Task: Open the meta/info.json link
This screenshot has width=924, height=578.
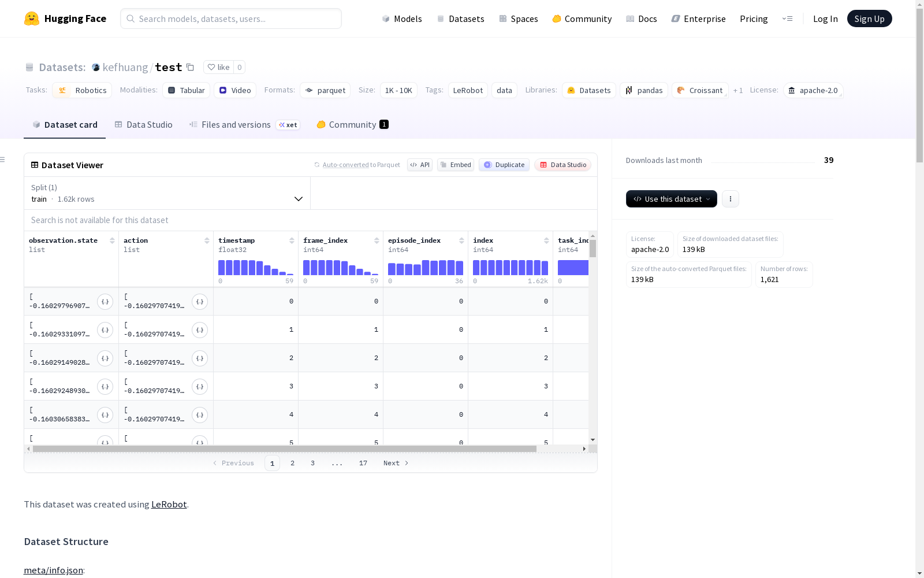Action: point(53,570)
